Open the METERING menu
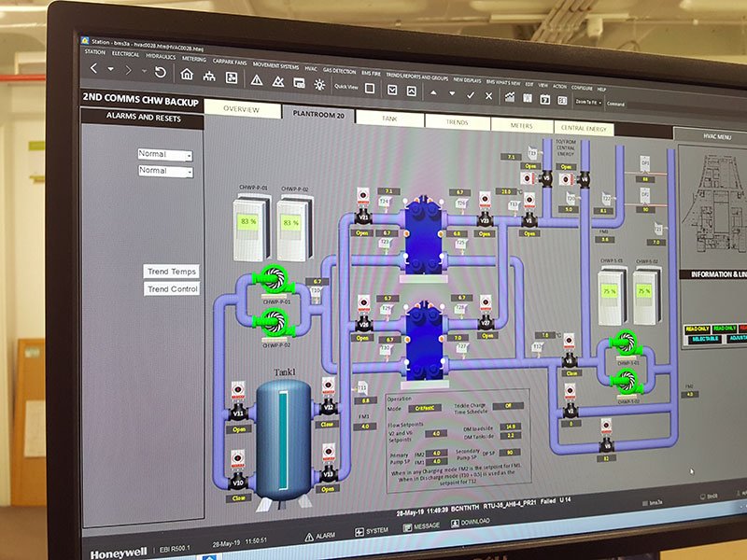747x560 pixels. (194, 59)
